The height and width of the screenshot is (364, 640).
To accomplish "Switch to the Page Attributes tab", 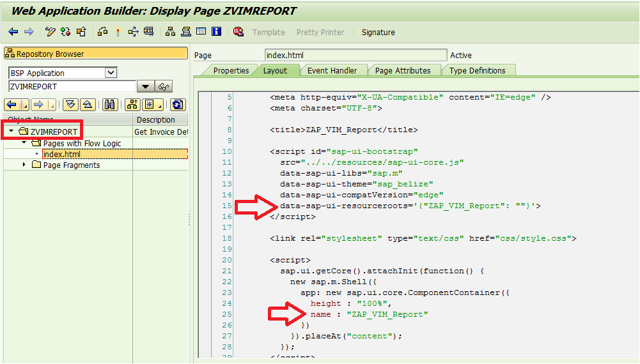I will tap(403, 70).
